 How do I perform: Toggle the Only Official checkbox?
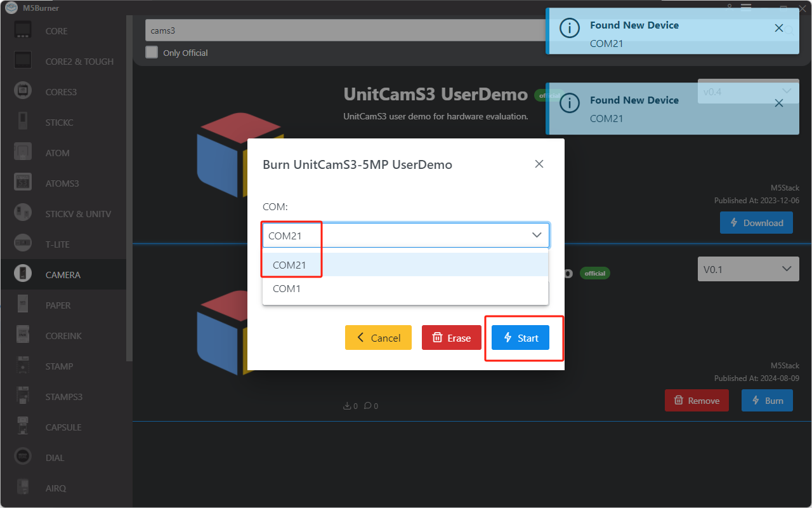tap(152, 52)
